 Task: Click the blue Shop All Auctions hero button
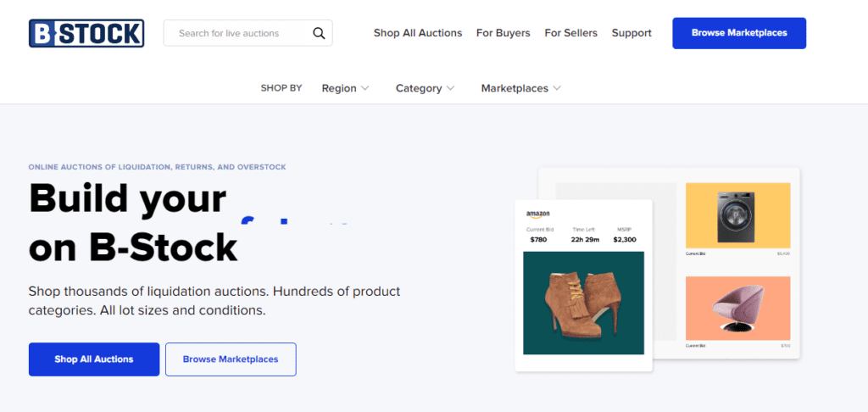(94, 359)
